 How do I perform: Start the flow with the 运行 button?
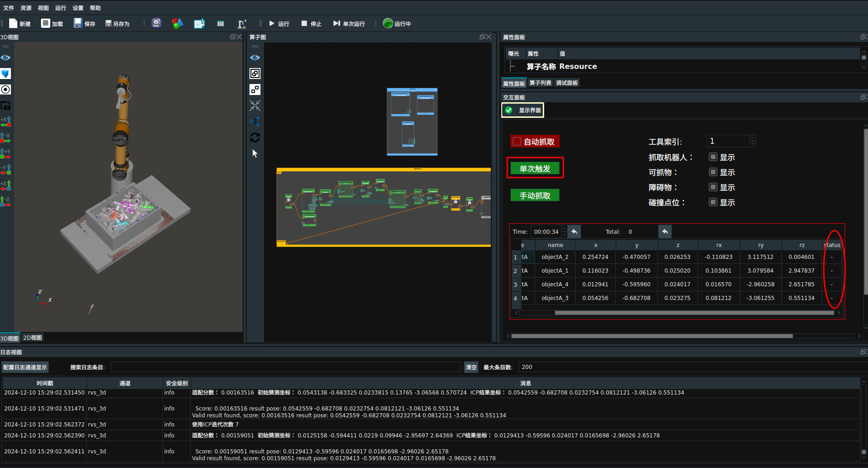(279, 23)
